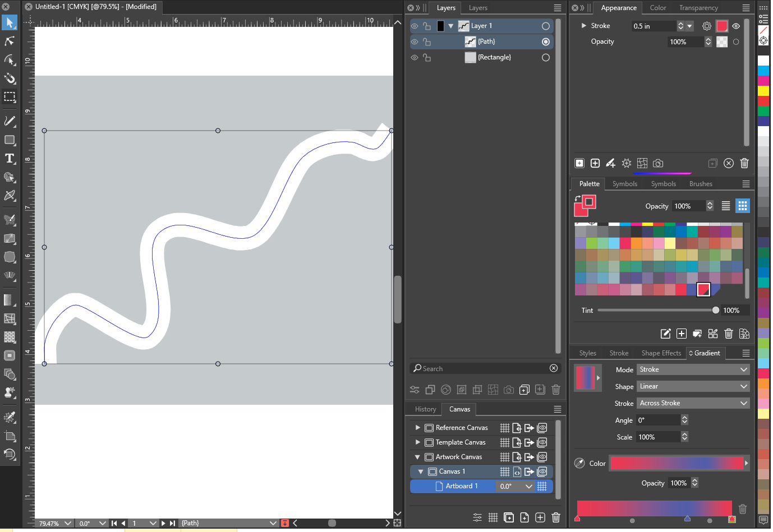Click the Tint slider handle
Viewport: 773px width, 532px height.
click(x=715, y=310)
